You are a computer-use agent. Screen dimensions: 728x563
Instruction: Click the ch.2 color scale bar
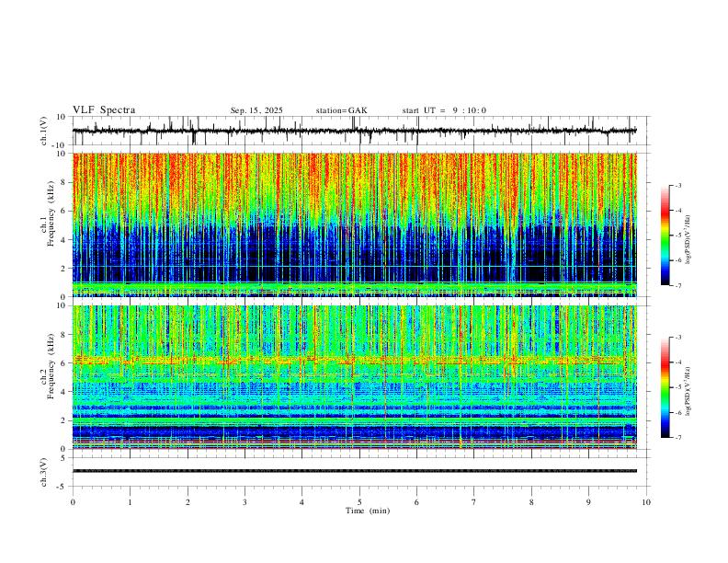[x=665, y=387]
